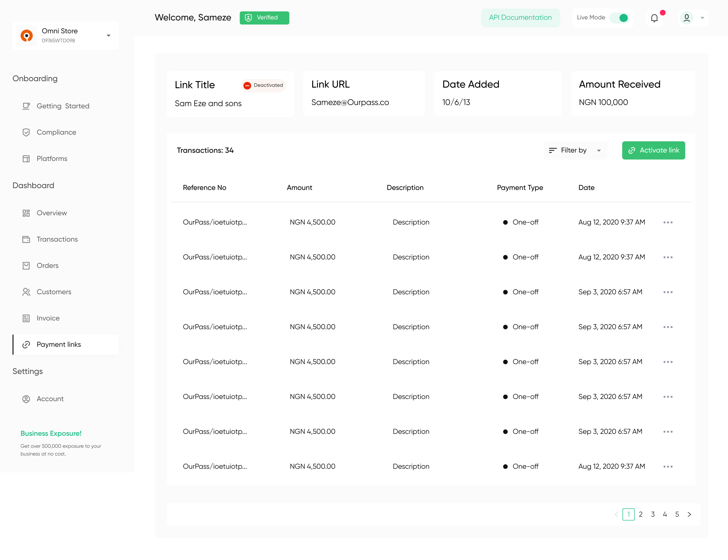Click Business Exposure! promo link
728x560 pixels.
point(51,433)
